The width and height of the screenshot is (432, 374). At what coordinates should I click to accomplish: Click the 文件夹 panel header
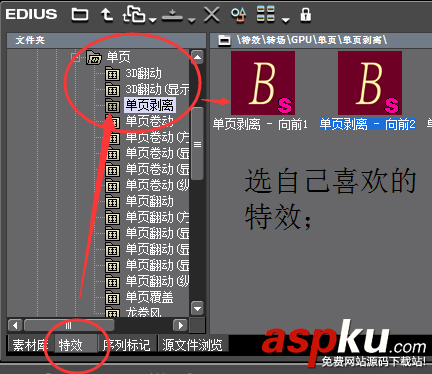point(107,41)
